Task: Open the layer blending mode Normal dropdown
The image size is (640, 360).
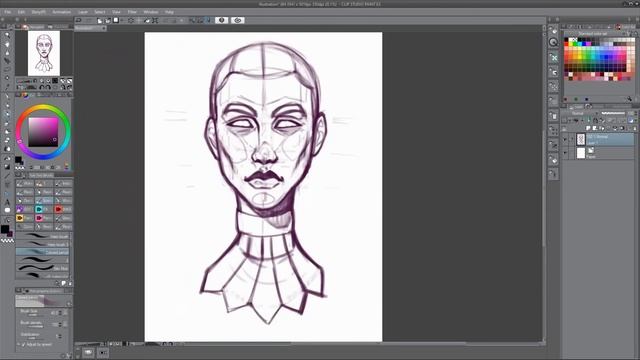Action: [580, 113]
